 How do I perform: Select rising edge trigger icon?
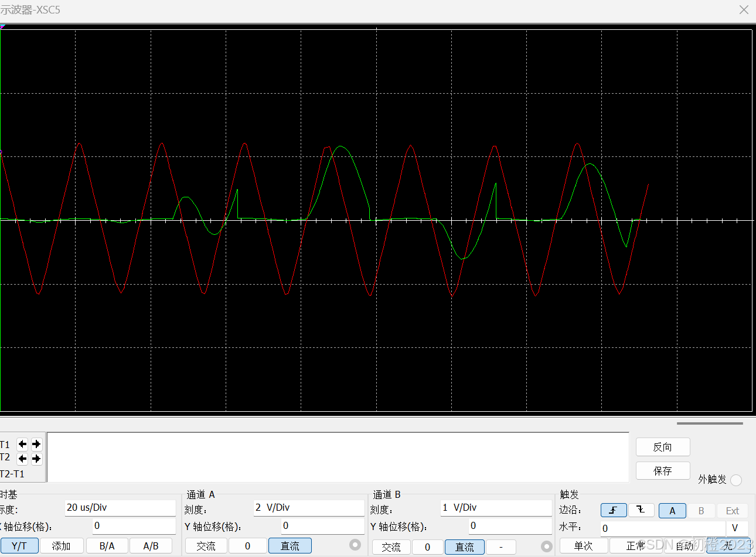coord(614,510)
